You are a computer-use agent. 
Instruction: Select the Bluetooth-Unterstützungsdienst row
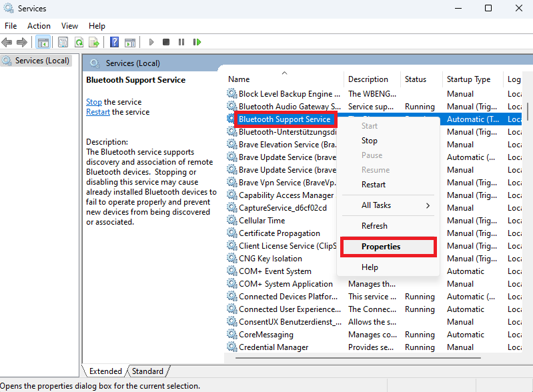coord(281,132)
